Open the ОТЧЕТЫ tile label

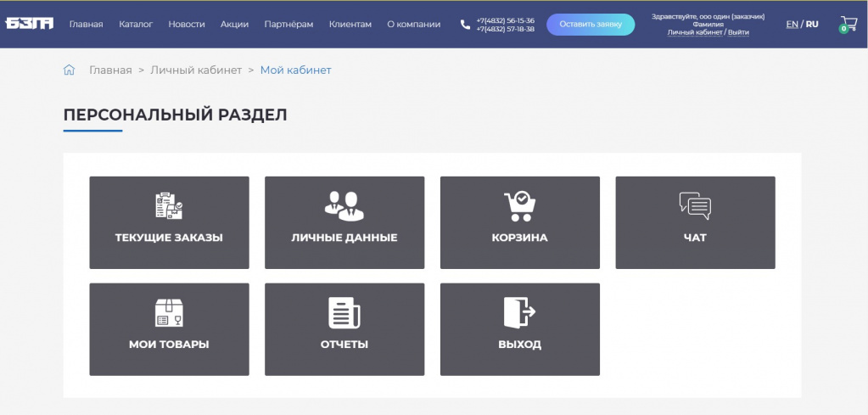click(344, 345)
